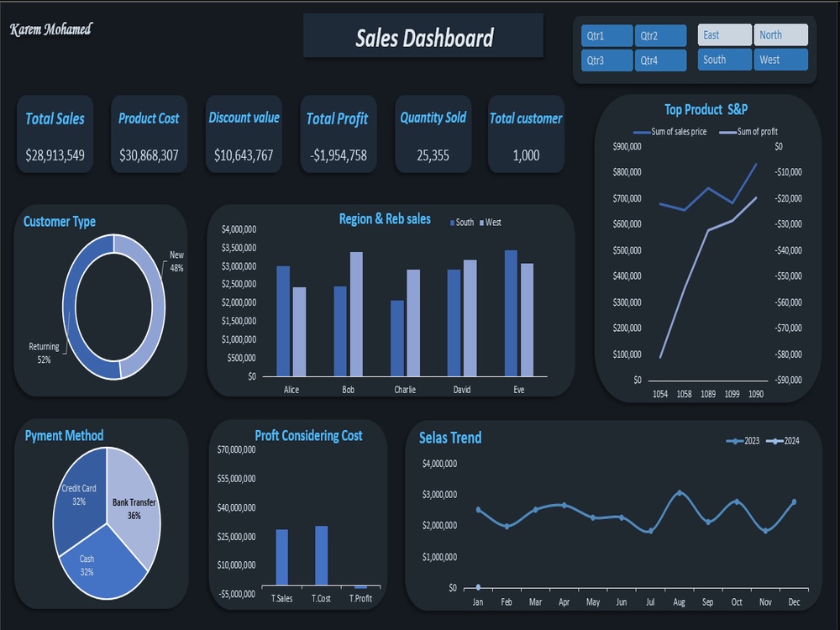This screenshot has height=630, width=840.
Task: Select the Bank Transfer 36% pie slice
Action: coord(135,509)
